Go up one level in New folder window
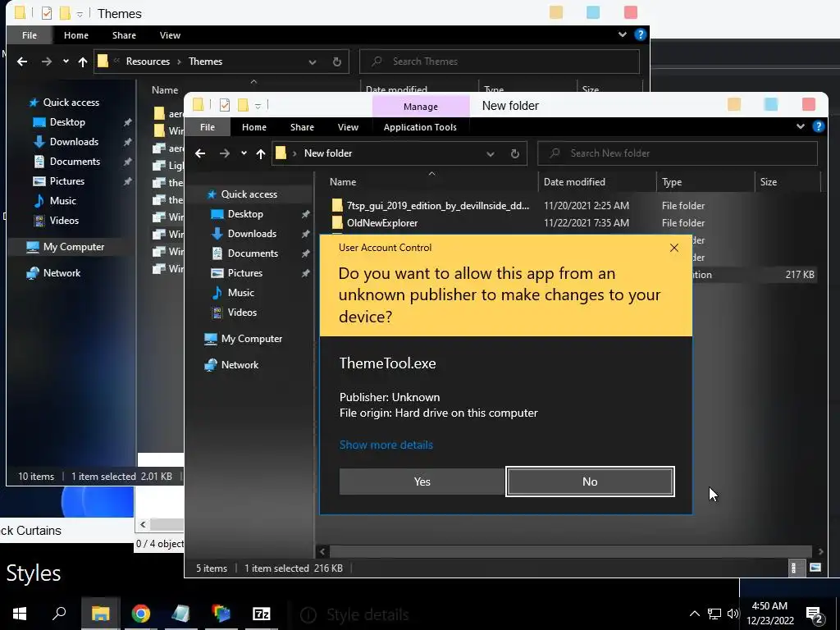This screenshot has height=630, width=840. [x=261, y=153]
